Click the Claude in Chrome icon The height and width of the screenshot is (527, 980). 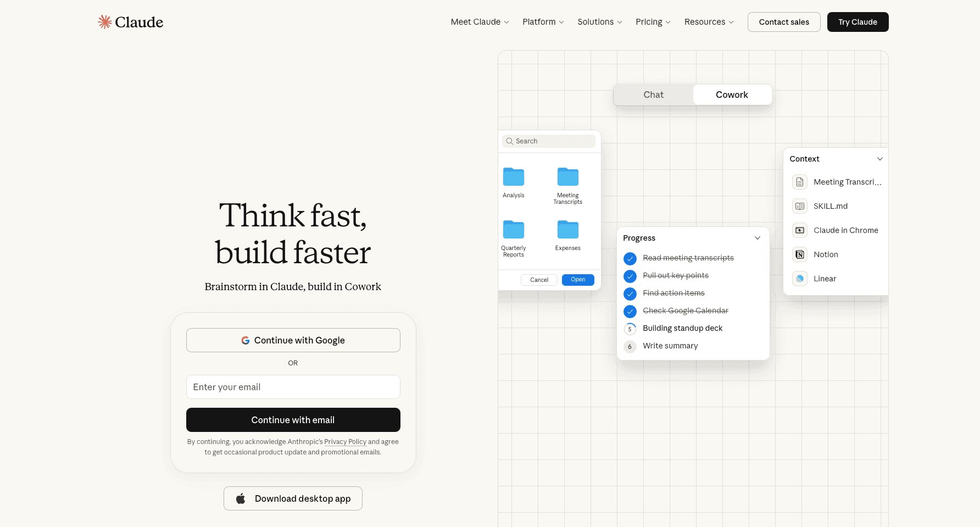(x=800, y=230)
